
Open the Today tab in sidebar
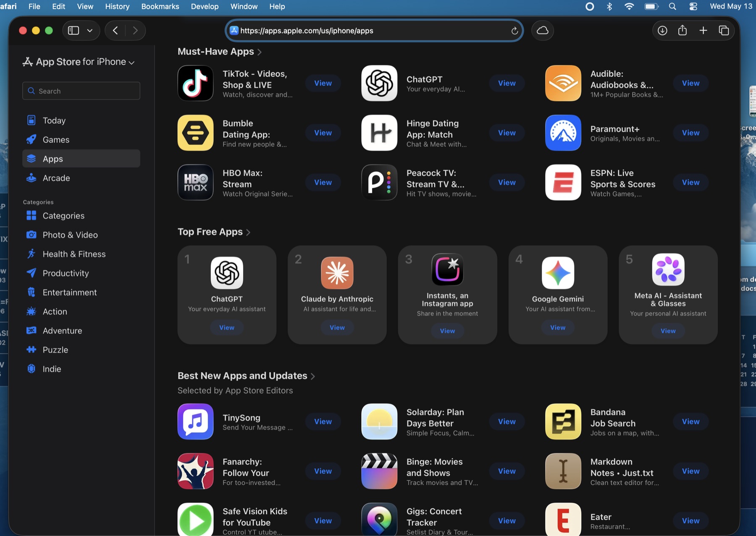tap(81, 120)
